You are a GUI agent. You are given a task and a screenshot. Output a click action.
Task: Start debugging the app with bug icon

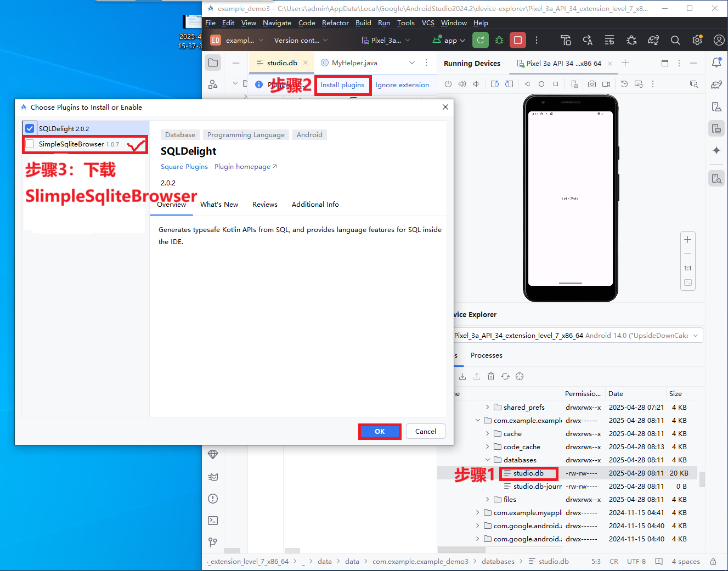[499, 40]
